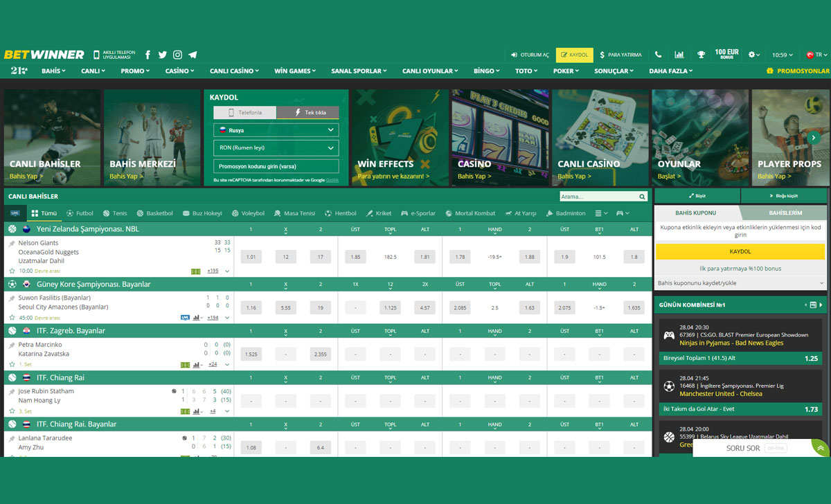831x504 pixels.
Task: Filter live bets by Tenis
Action: click(x=115, y=213)
